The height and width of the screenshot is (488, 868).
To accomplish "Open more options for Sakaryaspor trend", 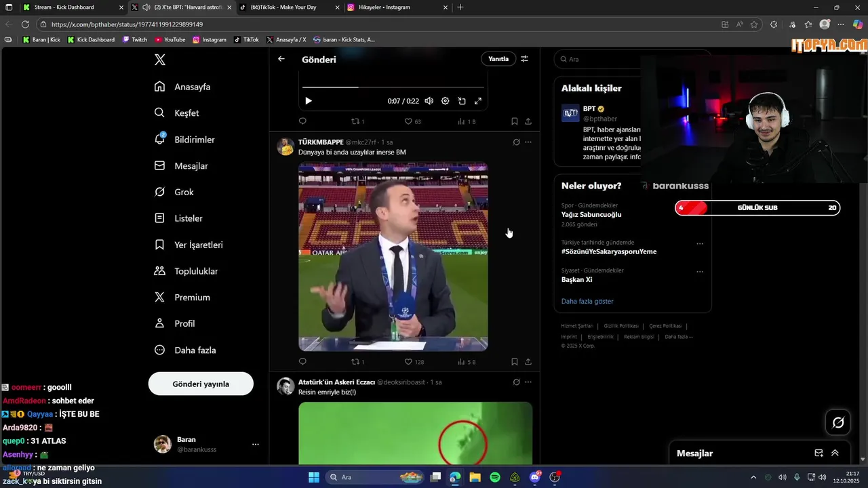I will [x=700, y=244].
